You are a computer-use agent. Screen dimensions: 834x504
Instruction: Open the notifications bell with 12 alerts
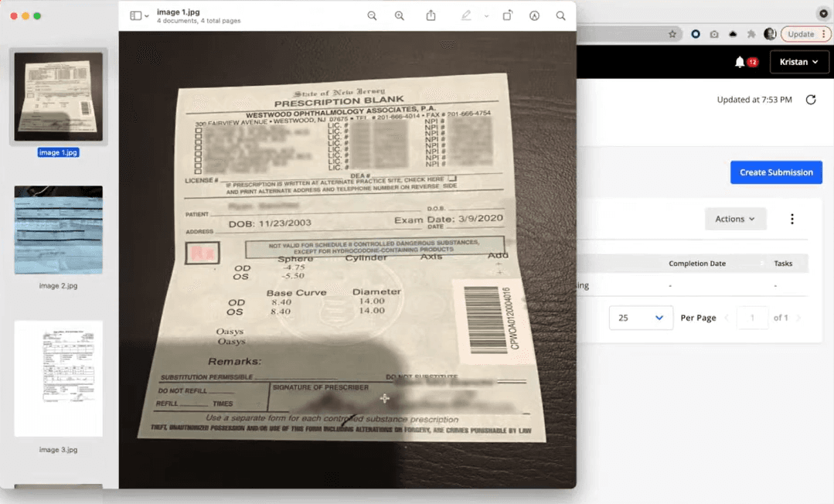click(740, 61)
